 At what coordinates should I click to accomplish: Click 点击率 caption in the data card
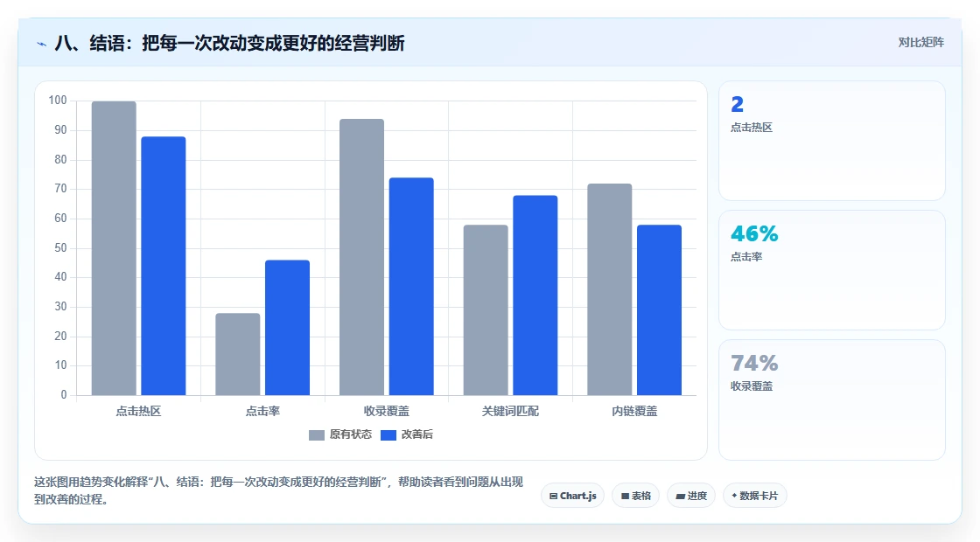tap(747, 257)
